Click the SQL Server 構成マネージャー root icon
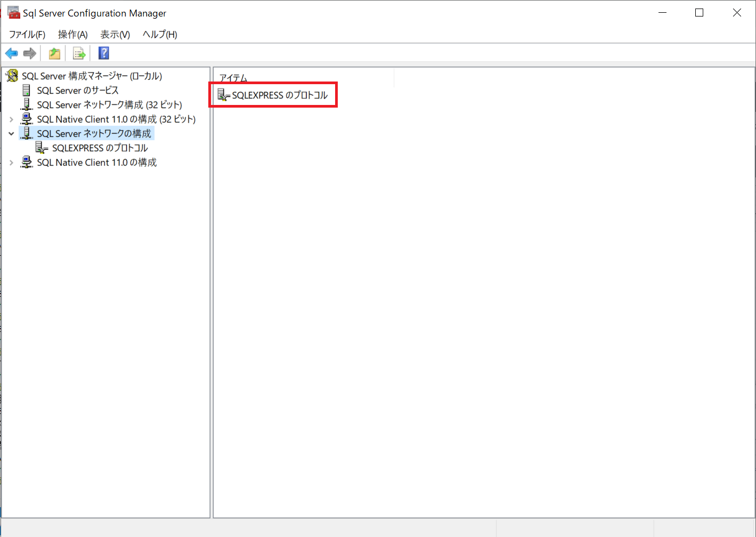This screenshot has width=756, height=537. 12,76
